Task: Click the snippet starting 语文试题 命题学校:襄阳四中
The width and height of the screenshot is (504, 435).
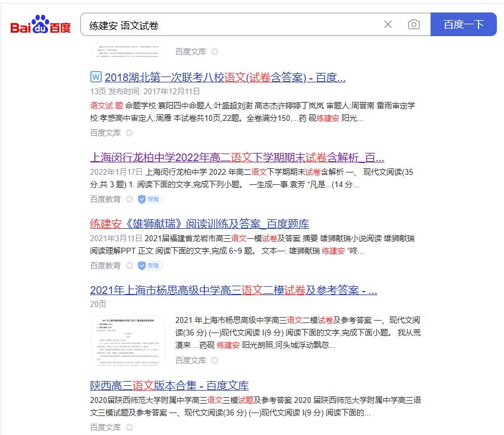Action: click(253, 112)
